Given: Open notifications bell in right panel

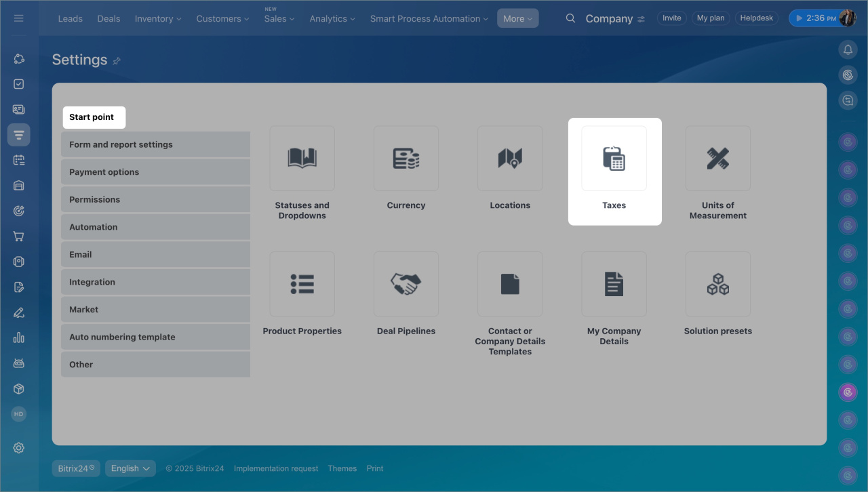Looking at the screenshot, I should click(847, 49).
